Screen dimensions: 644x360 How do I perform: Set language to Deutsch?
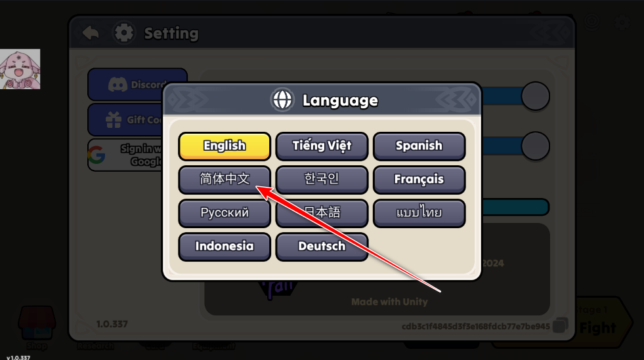tap(322, 247)
